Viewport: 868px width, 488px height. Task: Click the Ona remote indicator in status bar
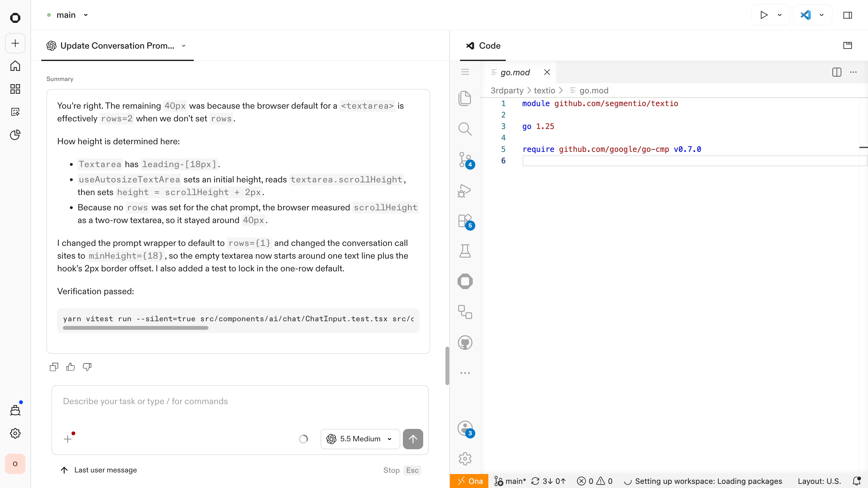coord(469,481)
